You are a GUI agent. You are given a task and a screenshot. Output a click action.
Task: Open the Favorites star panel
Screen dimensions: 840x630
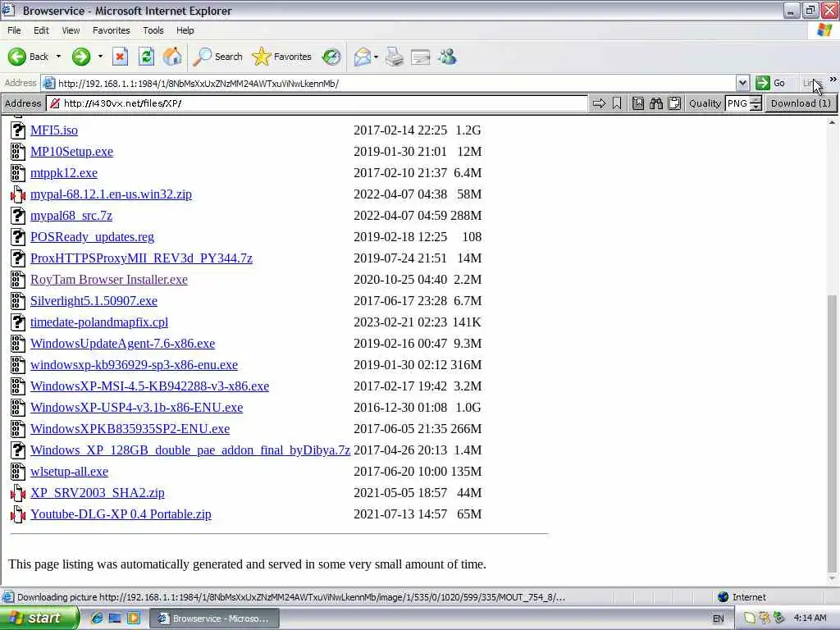(x=282, y=57)
